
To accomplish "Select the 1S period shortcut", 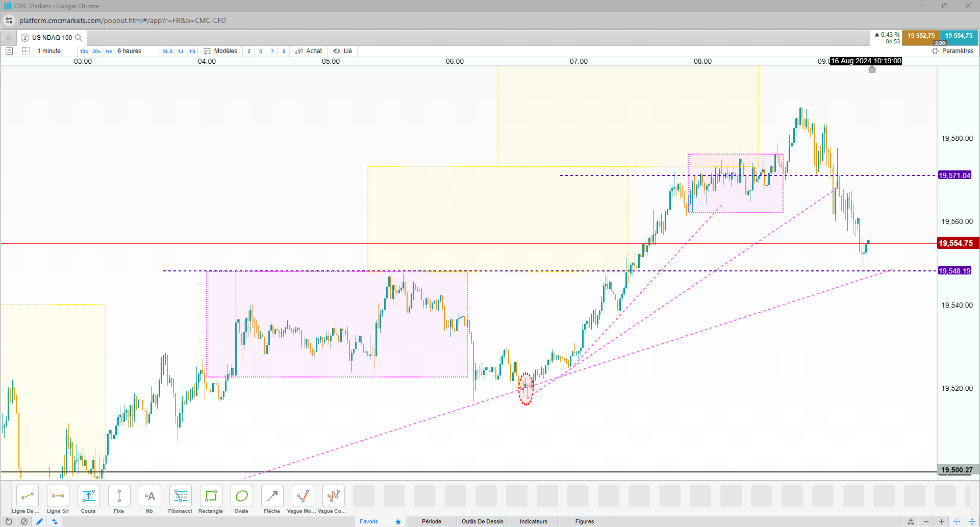I will tap(192, 51).
